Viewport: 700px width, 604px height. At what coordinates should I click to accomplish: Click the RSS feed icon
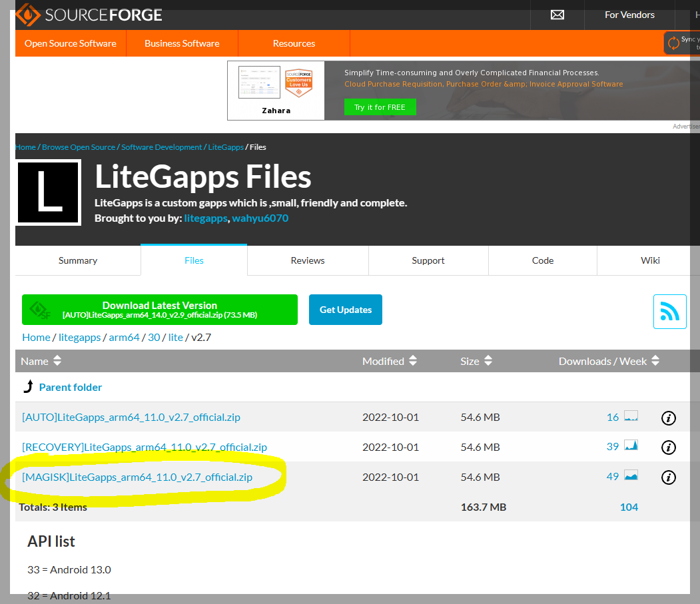(669, 312)
